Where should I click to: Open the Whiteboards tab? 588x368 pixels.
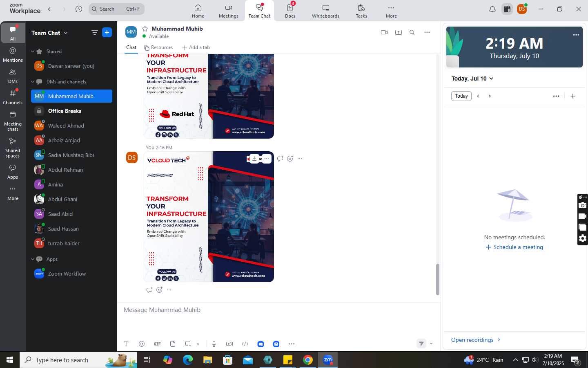[325, 11]
